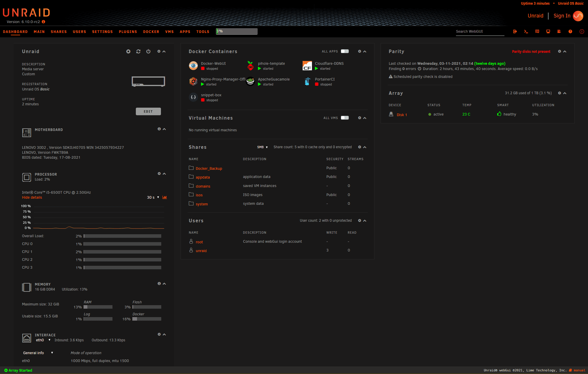Toggle the ALL VMS switch
588x374 pixels.
[x=345, y=118]
